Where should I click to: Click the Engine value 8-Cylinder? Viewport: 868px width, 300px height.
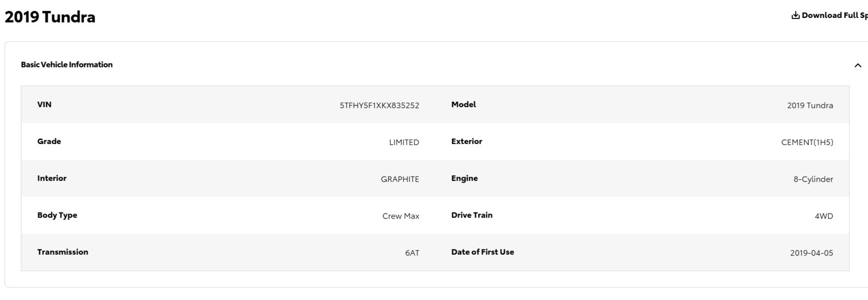coord(813,179)
